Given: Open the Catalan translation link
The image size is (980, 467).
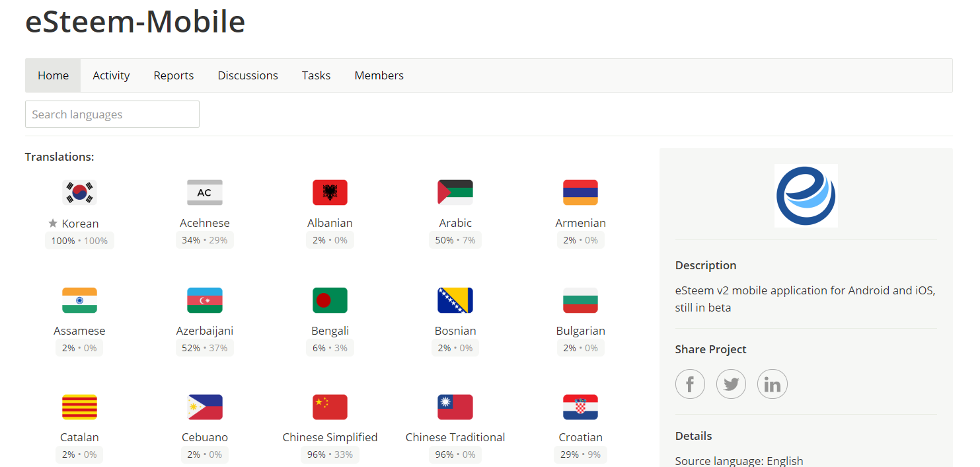Looking at the screenshot, I should point(79,437).
